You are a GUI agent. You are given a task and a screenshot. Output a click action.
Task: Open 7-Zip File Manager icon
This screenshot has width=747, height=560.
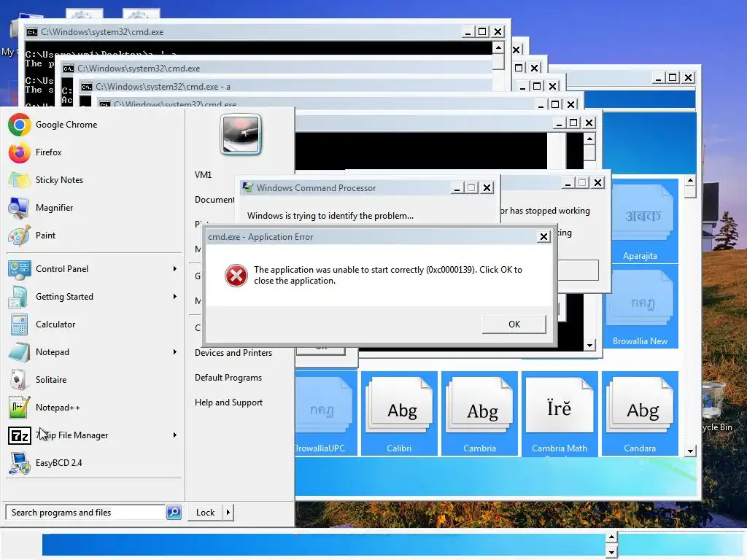(19, 435)
